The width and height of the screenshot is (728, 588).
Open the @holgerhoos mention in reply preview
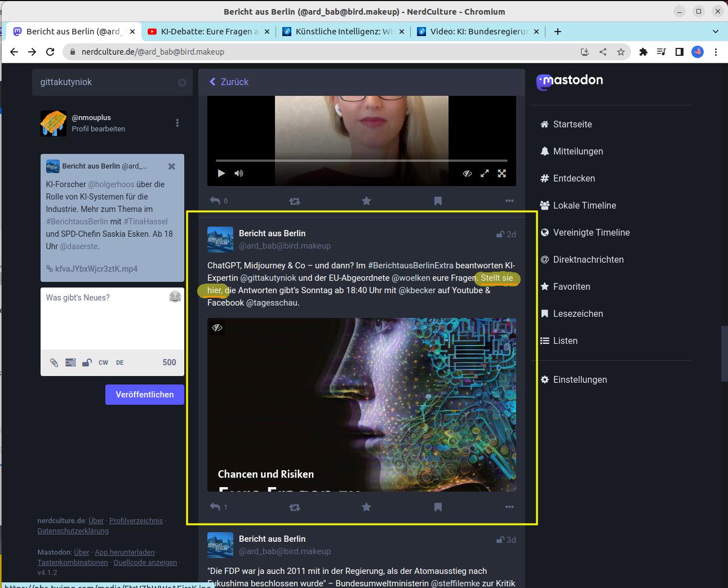tap(111, 184)
